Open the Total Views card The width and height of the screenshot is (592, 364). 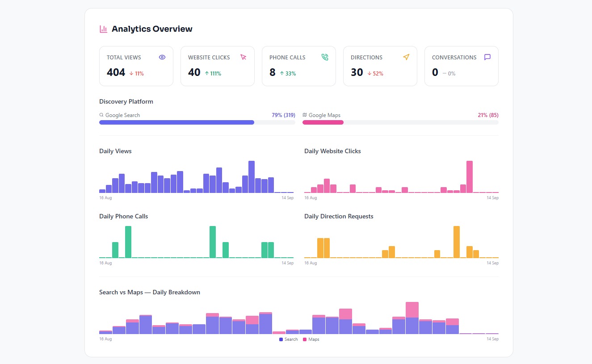(x=136, y=66)
